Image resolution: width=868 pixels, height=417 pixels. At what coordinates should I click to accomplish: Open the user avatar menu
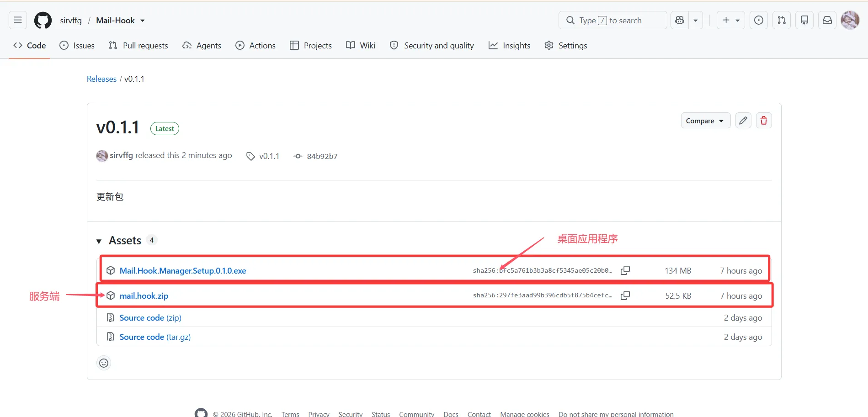(x=850, y=20)
